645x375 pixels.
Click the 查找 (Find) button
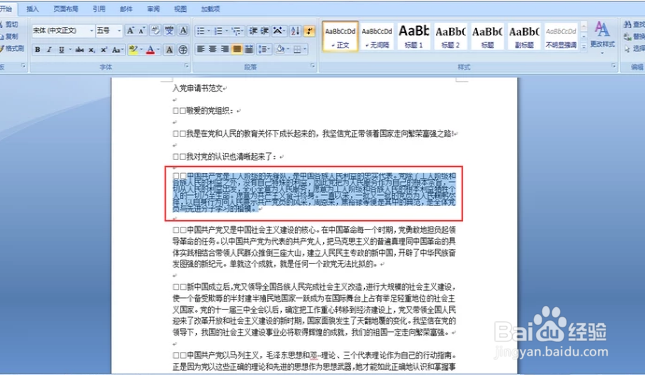634,25
